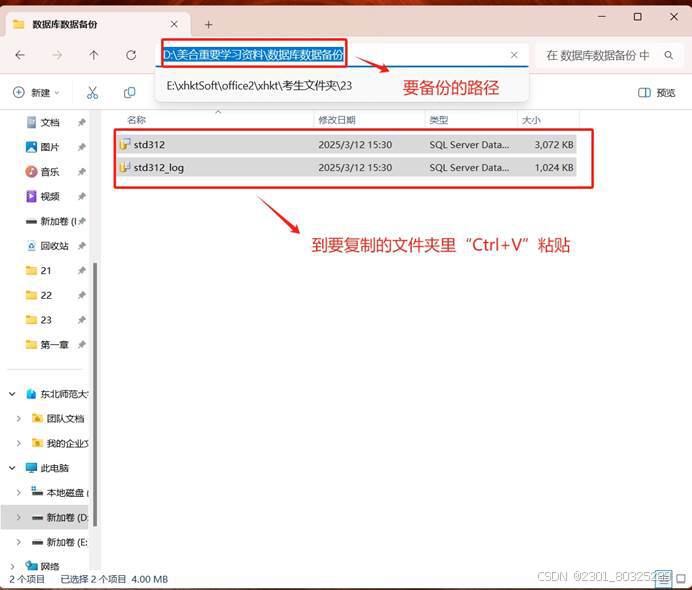Unpin 文档 using its pin icon
Viewport: 692px width, 590px height.
tap(82, 122)
